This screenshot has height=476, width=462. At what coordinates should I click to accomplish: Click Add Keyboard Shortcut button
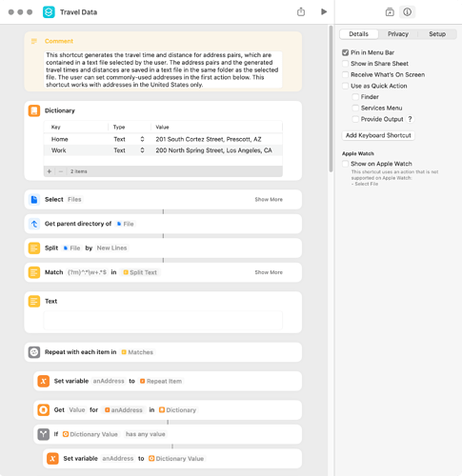point(378,135)
